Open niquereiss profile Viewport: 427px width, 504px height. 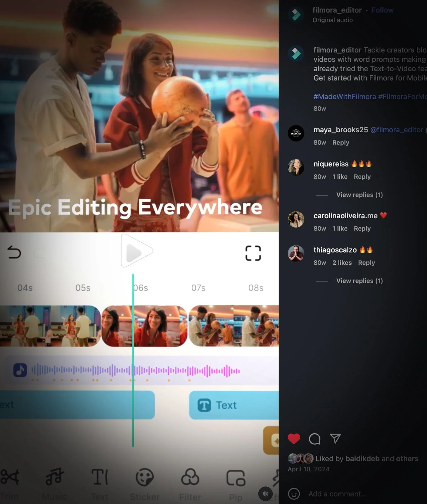[x=331, y=164]
